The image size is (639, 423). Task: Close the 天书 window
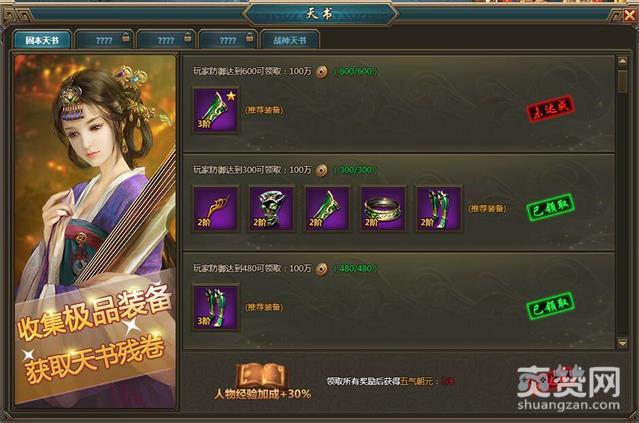630,15
